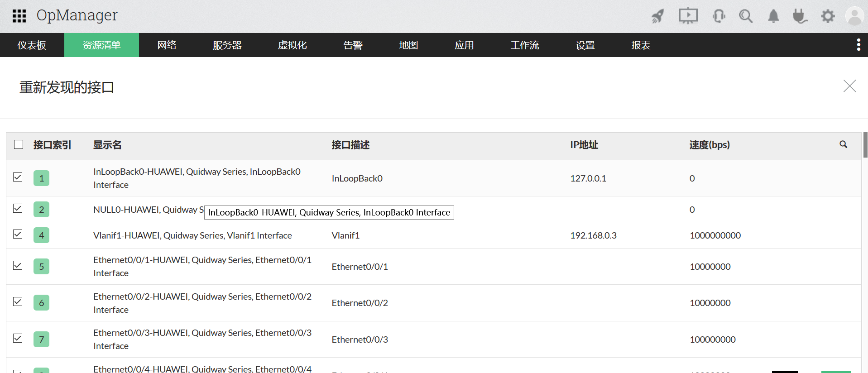
Task: Click the plug integrations icon
Action: 800,16
